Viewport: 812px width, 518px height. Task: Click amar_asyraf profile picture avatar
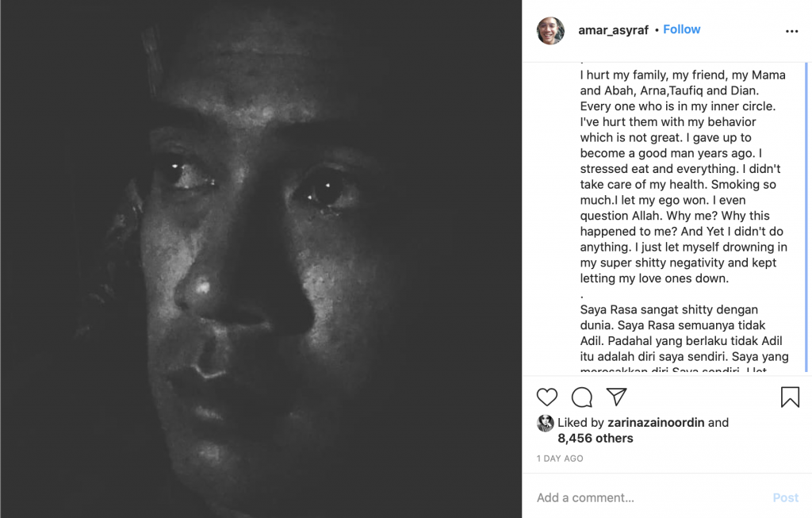[x=550, y=31]
